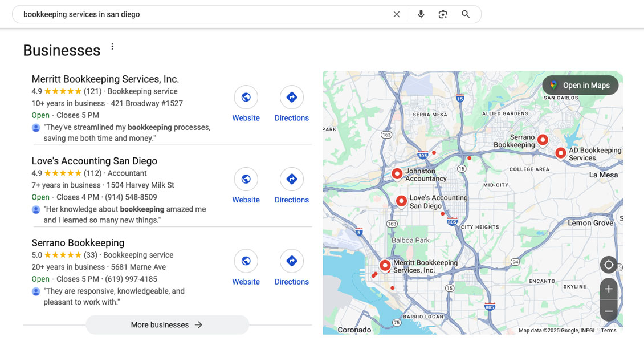This screenshot has height=353, width=644.
Task: Get Directions to Love's Accounting
Action: (x=291, y=178)
